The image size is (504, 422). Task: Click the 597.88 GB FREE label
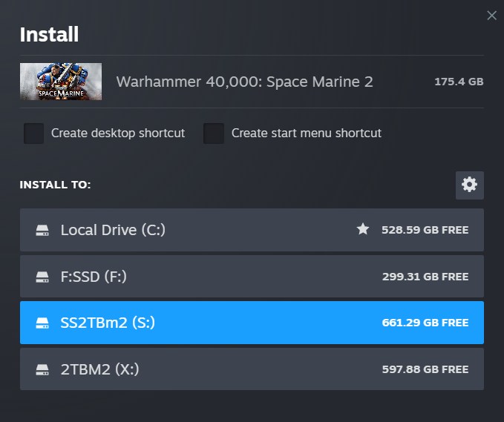point(425,369)
